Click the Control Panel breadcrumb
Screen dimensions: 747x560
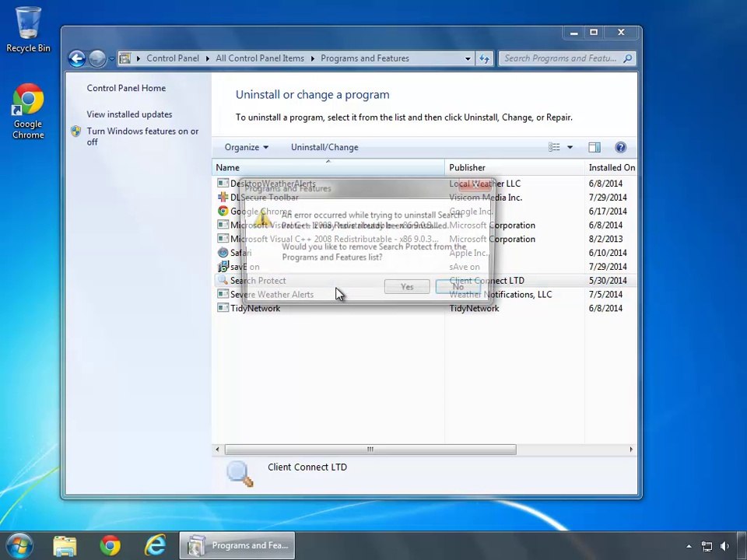pyautogui.click(x=173, y=58)
